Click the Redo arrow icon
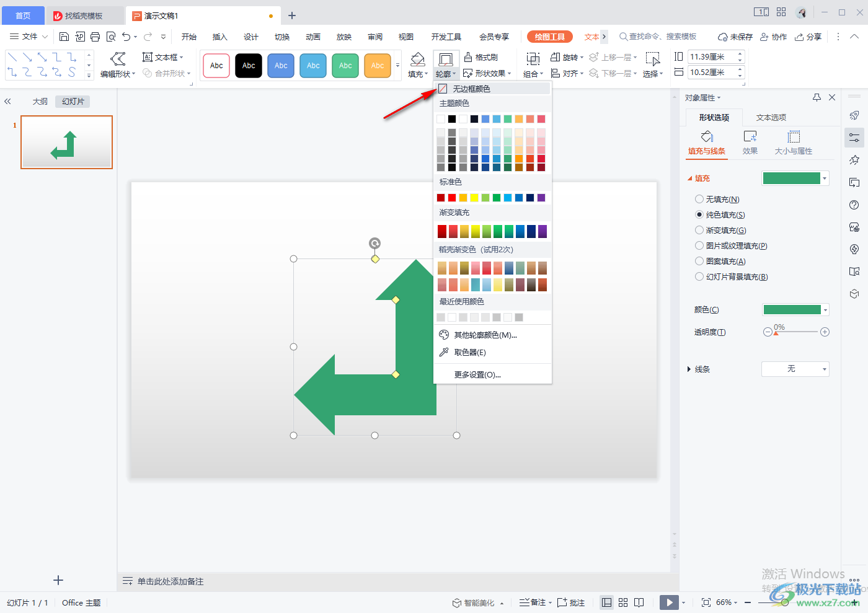The image size is (868, 613). (x=148, y=37)
